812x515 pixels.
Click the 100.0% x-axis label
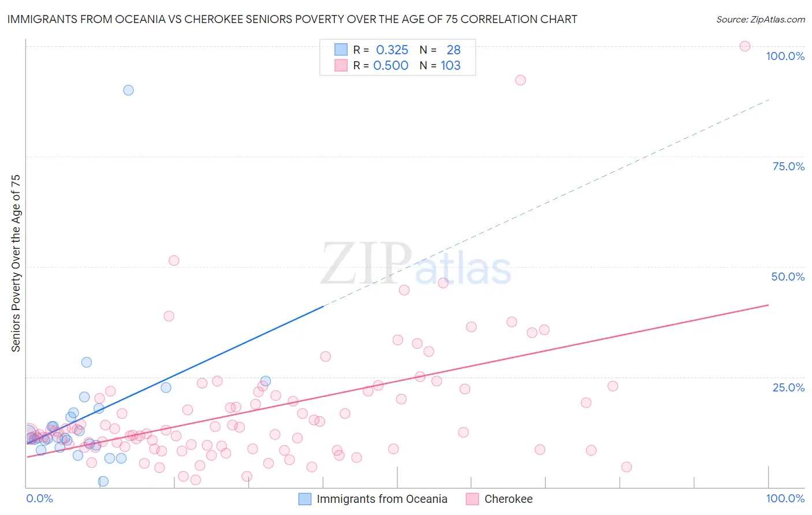(x=785, y=498)
